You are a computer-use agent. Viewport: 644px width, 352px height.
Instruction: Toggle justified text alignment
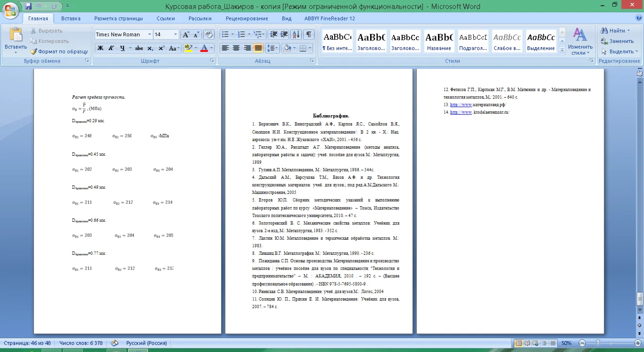pos(258,48)
